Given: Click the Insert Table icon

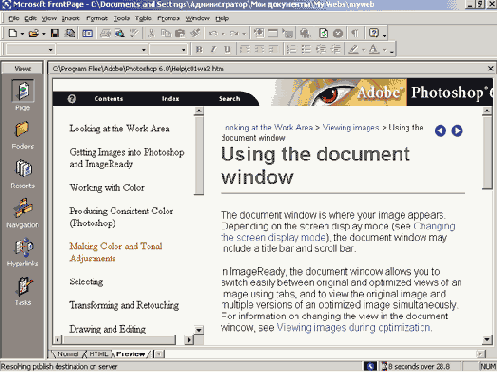Looking at the screenshot, I should click(x=273, y=33).
